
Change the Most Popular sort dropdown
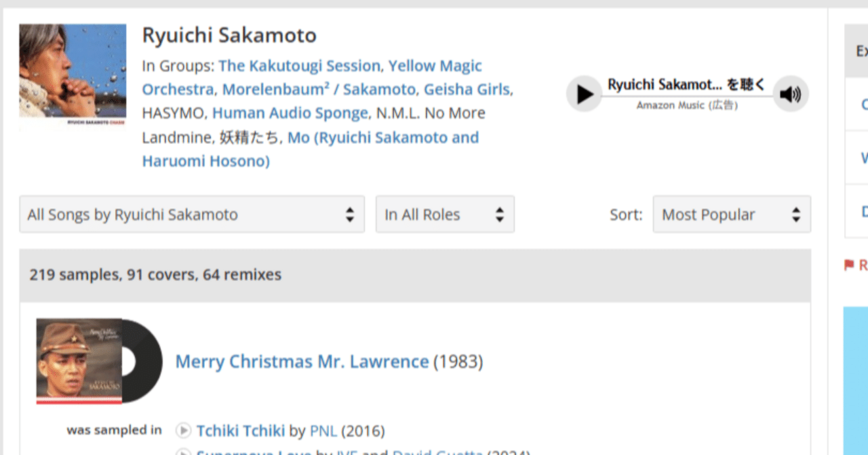click(x=731, y=214)
